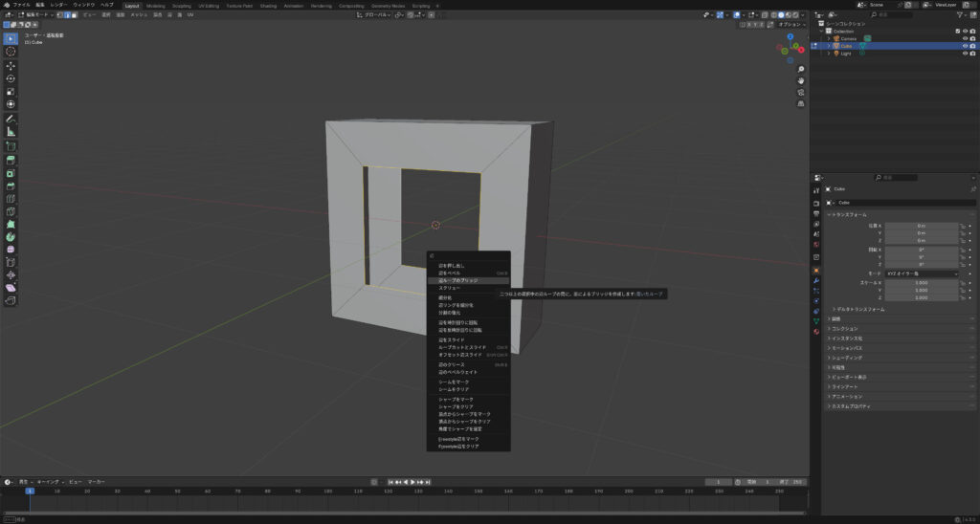Choose the Move tool in the left toolbar
This screenshot has width=980, height=524.
pos(11,66)
